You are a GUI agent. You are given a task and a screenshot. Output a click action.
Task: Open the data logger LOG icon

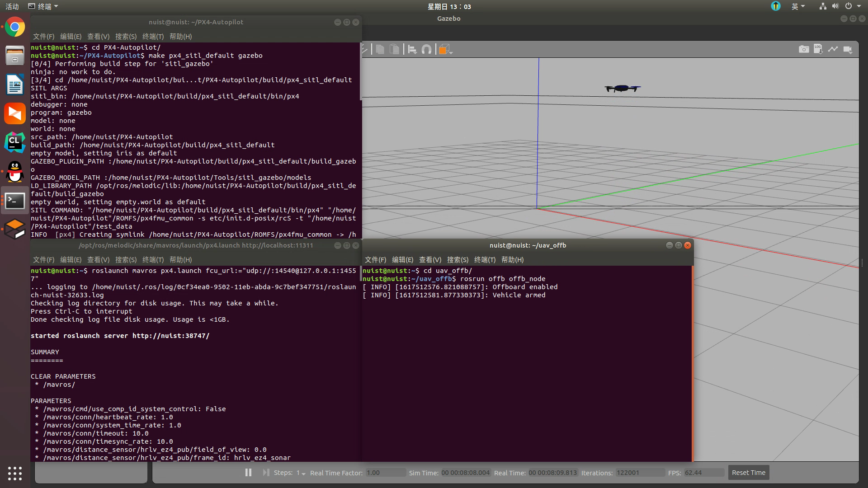(x=818, y=49)
